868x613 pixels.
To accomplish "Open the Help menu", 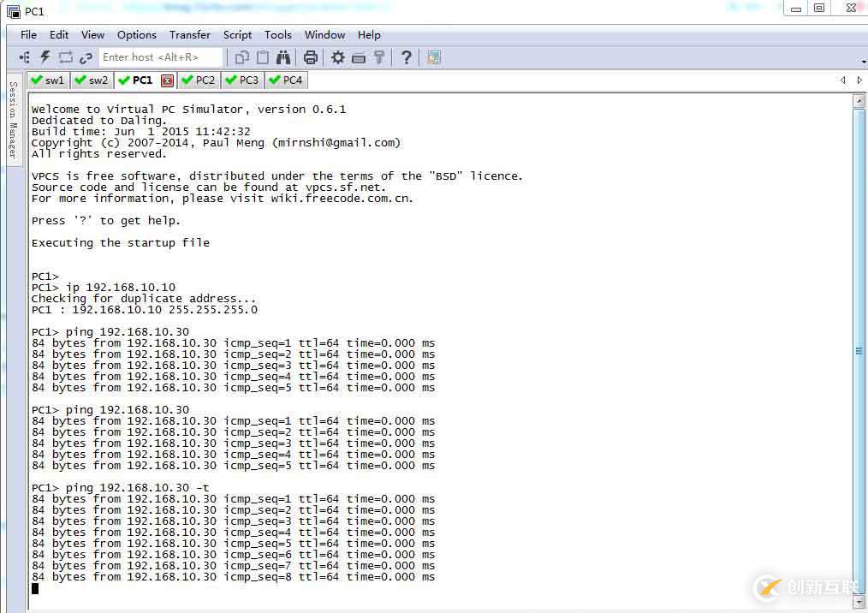I will [369, 35].
